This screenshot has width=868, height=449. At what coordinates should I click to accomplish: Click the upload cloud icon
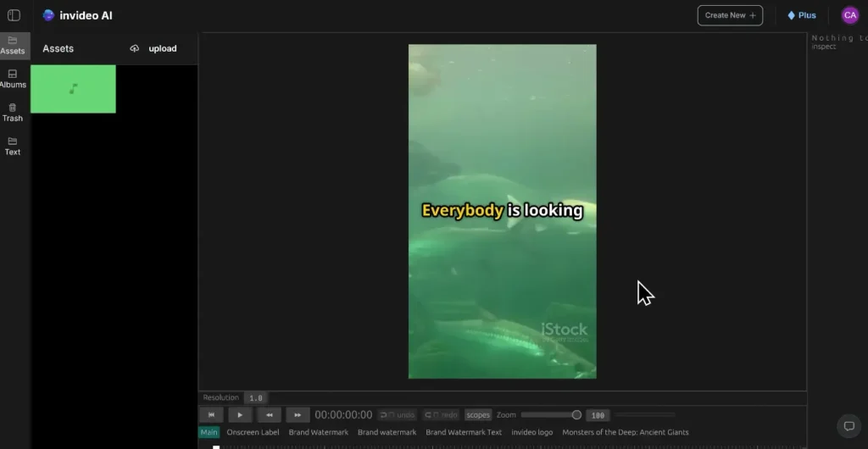135,48
